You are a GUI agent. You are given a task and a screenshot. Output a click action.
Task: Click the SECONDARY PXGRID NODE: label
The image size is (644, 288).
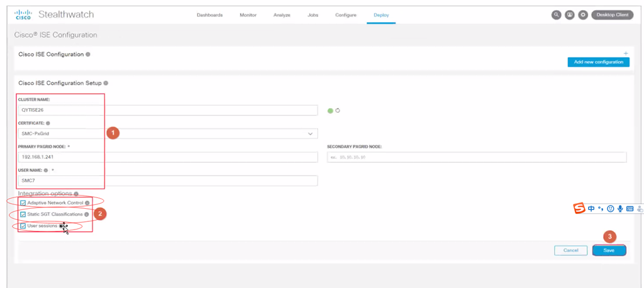[355, 147]
